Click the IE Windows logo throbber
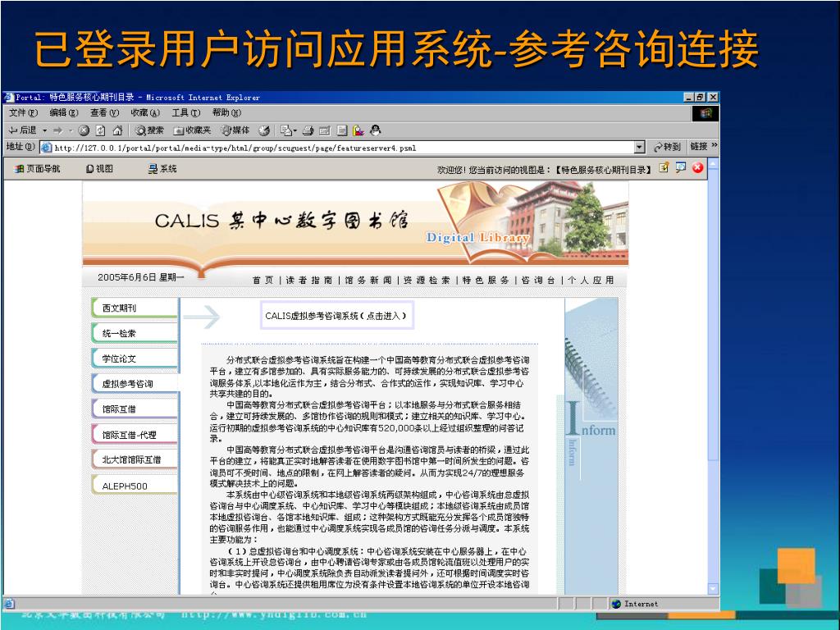The width and height of the screenshot is (840, 630). coord(705,113)
